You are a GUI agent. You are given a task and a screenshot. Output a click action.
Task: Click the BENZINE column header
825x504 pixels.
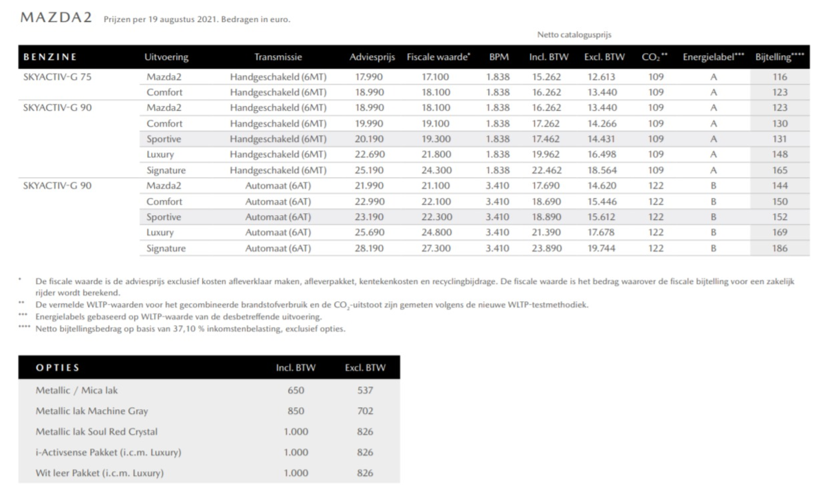click(x=50, y=57)
